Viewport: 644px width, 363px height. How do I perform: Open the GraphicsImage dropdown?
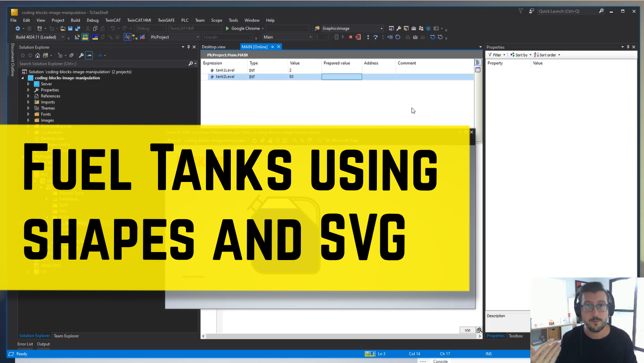pos(382,28)
